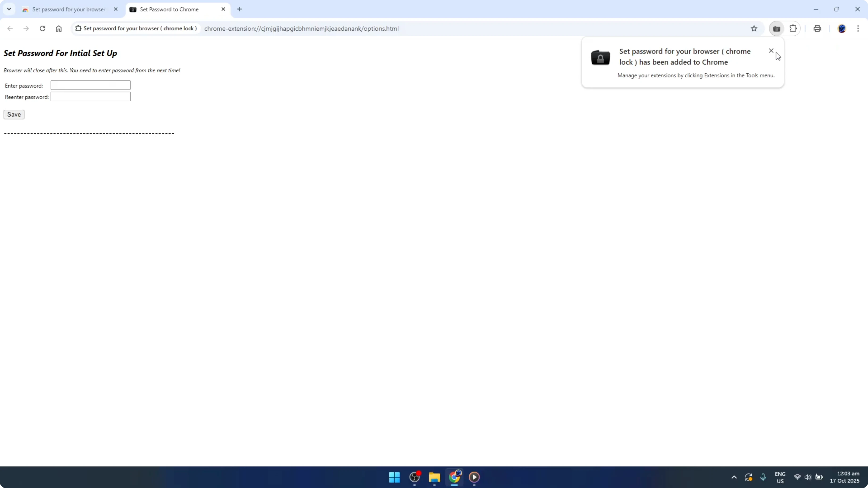Click the reload page icon
Viewport: 868px width, 488px height.
pyautogui.click(x=42, y=28)
